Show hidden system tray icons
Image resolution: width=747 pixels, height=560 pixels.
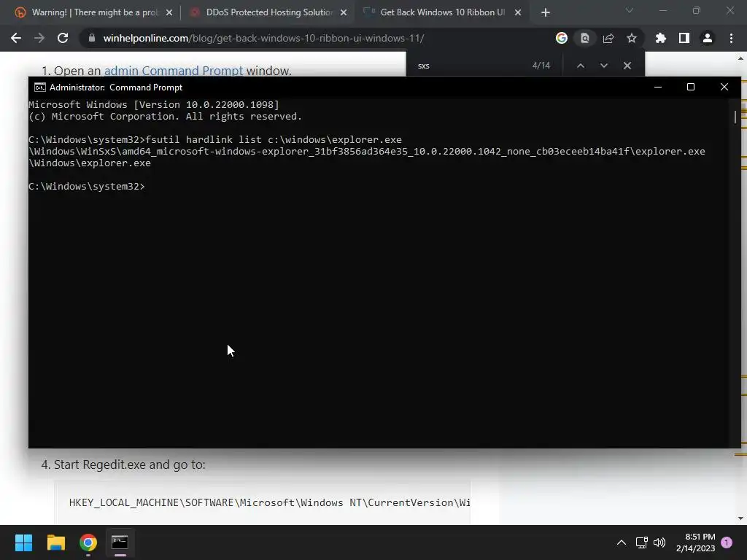[x=622, y=542]
